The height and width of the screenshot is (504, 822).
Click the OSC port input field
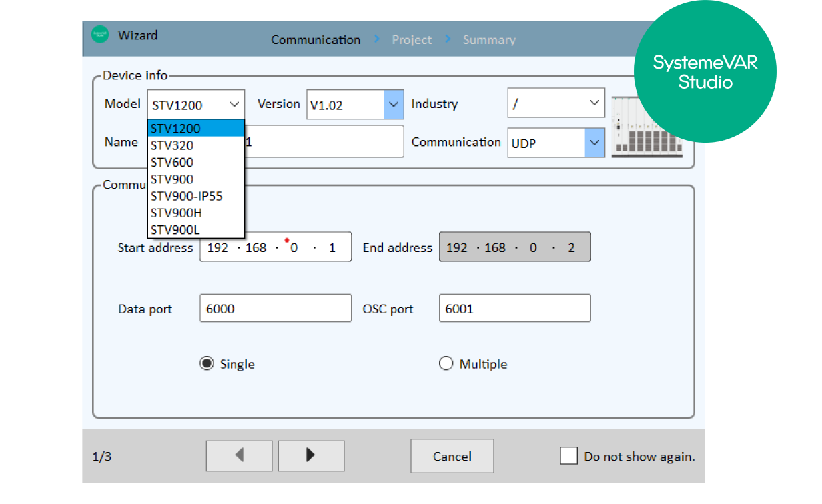pos(514,309)
